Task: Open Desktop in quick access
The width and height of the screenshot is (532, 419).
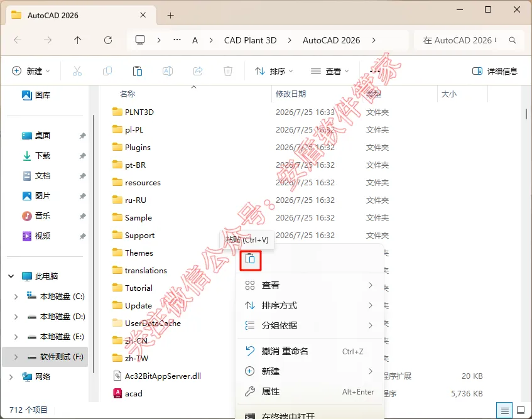Action: point(36,135)
